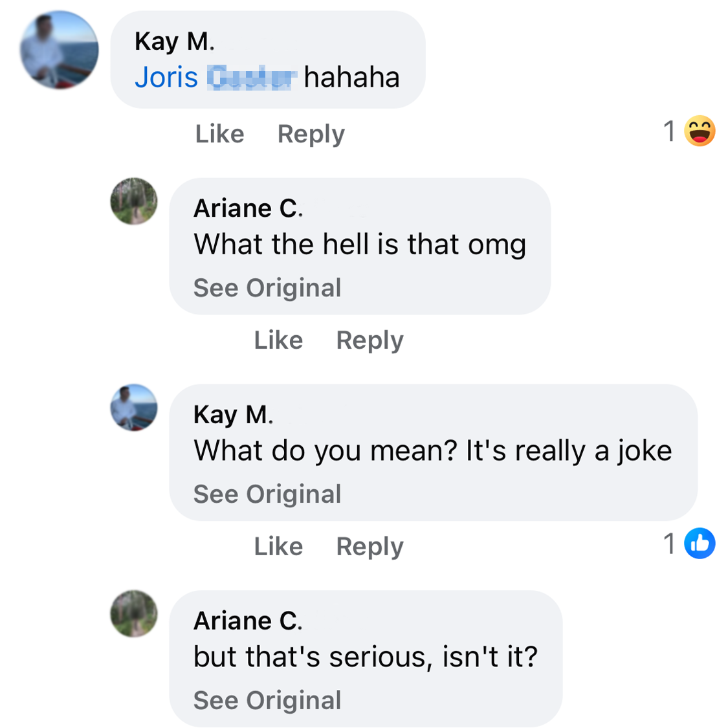Like the 'It's really a joke' reply
This screenshot has width=728, height=728.
278,547
